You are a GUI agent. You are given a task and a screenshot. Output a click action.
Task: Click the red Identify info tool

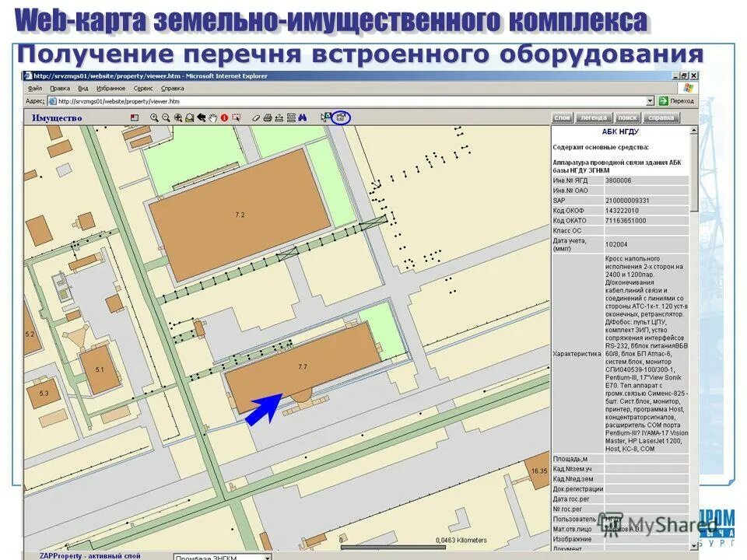[224, 117]
